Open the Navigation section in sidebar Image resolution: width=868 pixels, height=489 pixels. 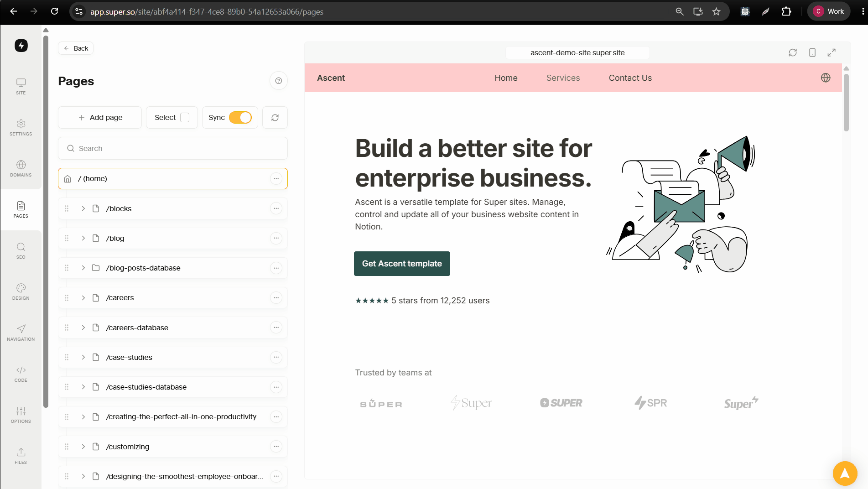[21, 333]
